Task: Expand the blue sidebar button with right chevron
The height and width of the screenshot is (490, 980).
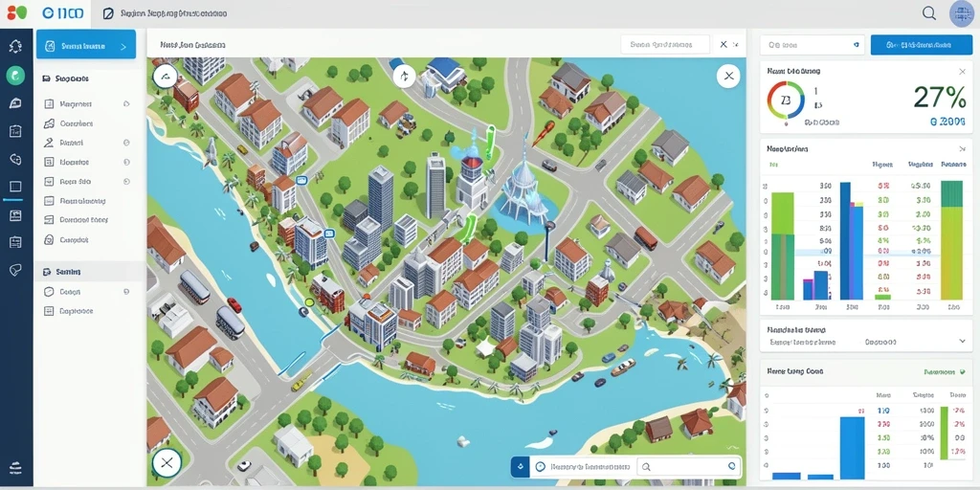Action: tap(86, 46)
